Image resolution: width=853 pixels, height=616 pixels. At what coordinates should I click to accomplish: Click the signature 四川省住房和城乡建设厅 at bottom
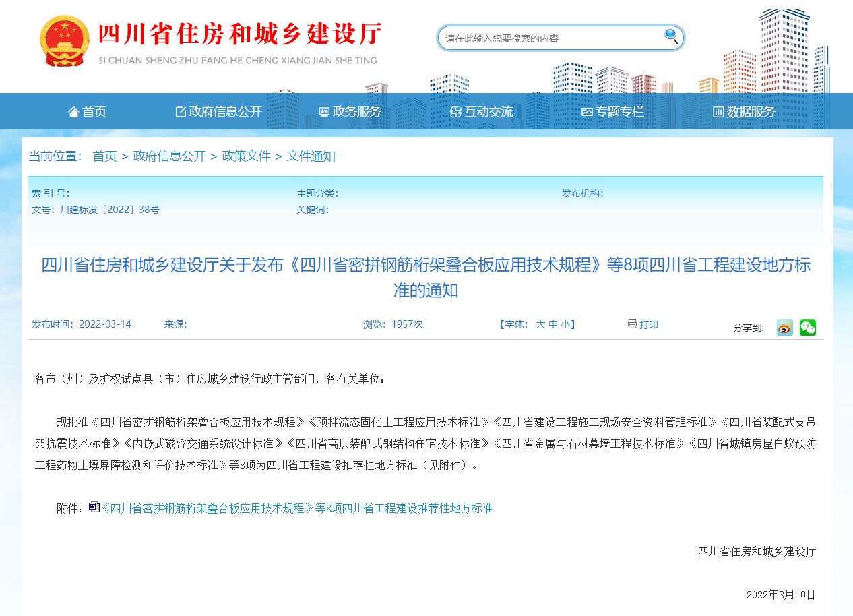(x=757, y=551)
